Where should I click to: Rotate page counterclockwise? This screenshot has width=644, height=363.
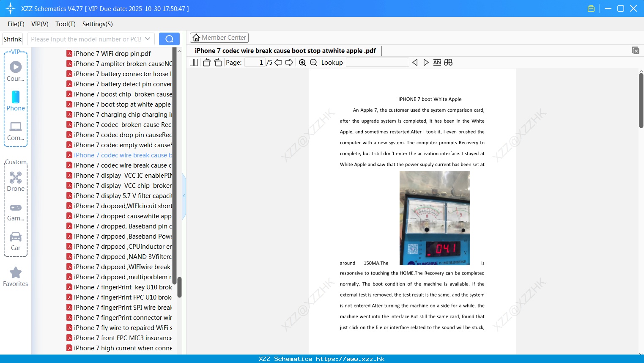coord(206,62)
